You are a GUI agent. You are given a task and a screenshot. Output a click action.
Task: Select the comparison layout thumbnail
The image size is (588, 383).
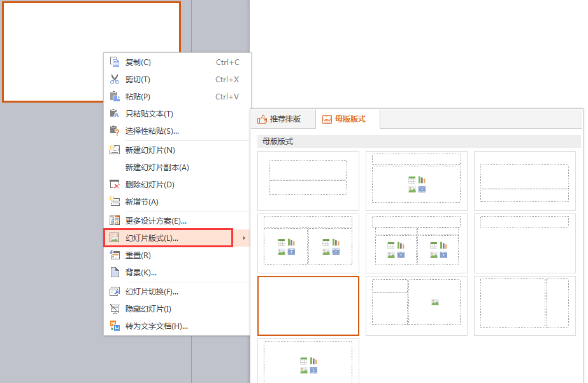coord(416,243)
